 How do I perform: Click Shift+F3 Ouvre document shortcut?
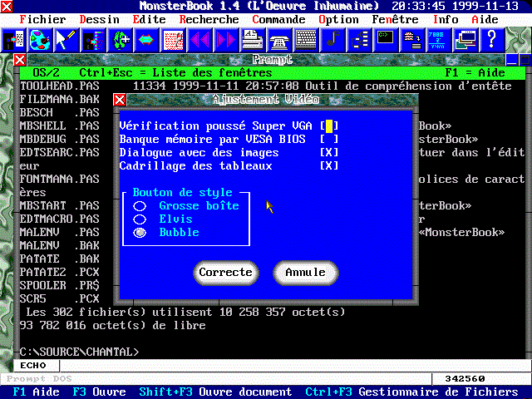215,392
